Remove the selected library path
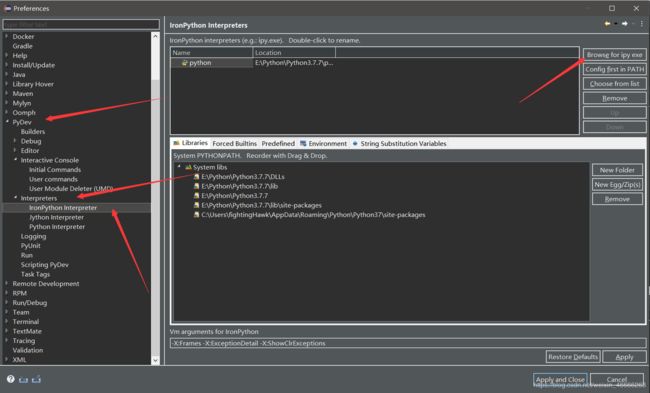The height and width of the screenshot is (393, 650). [x=617, y=199]
